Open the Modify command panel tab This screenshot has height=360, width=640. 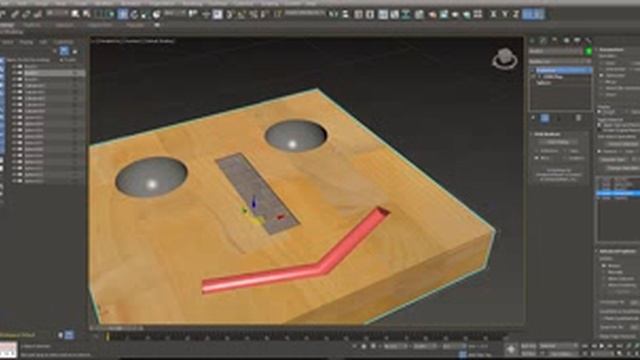543,40
